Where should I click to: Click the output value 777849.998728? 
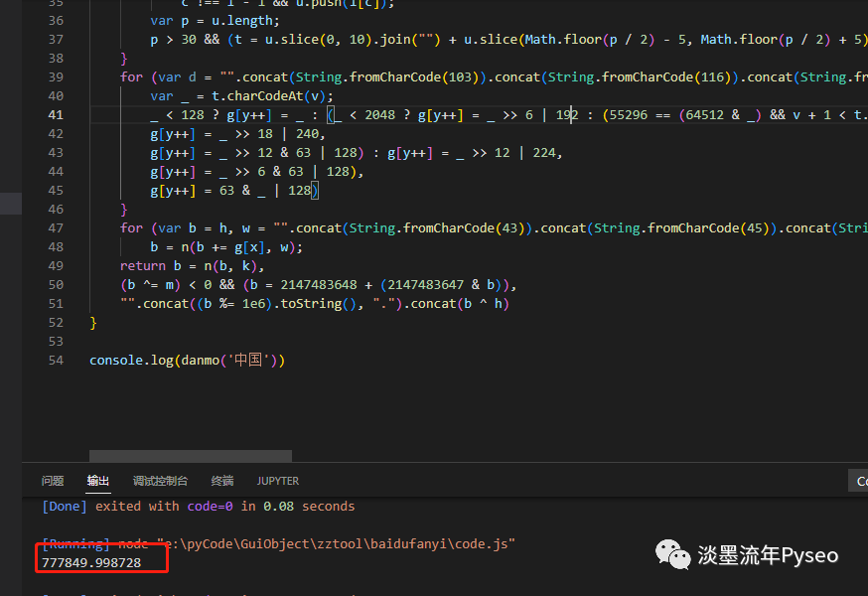[x=91, y=562]
